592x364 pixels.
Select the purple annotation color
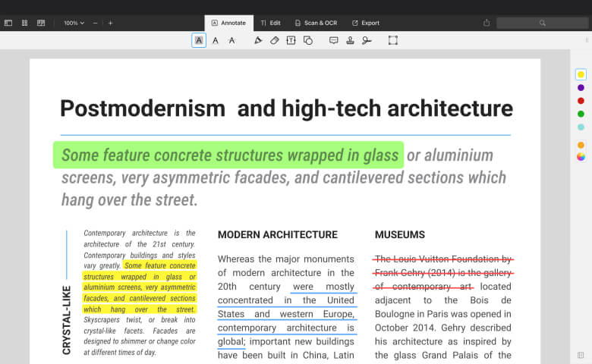point(581,87)
